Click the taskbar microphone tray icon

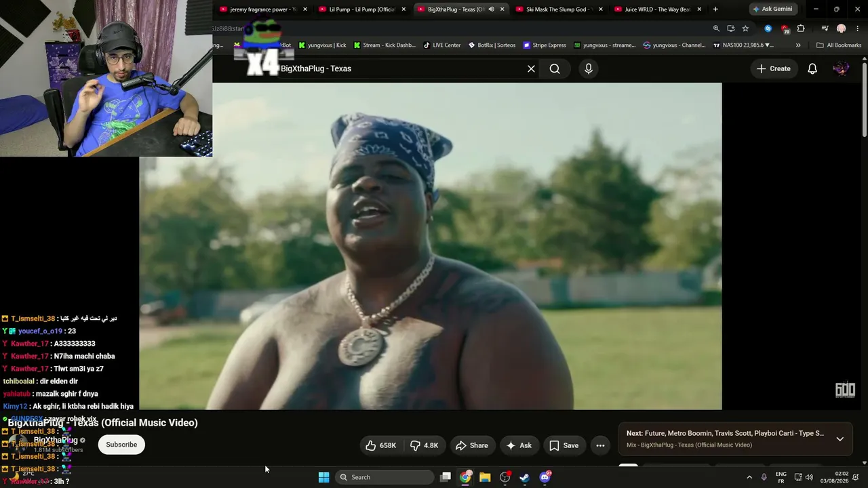tap(764, 477)
